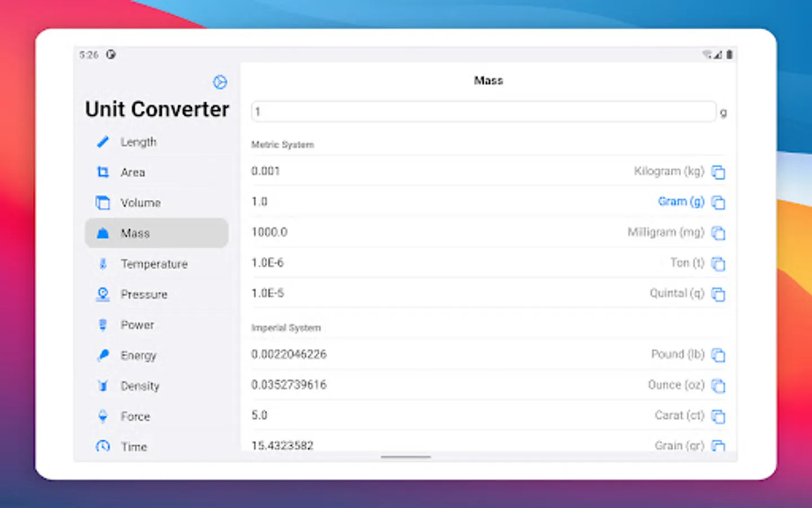Click the 1.0E-6 ton result

(x=268, y=262)
